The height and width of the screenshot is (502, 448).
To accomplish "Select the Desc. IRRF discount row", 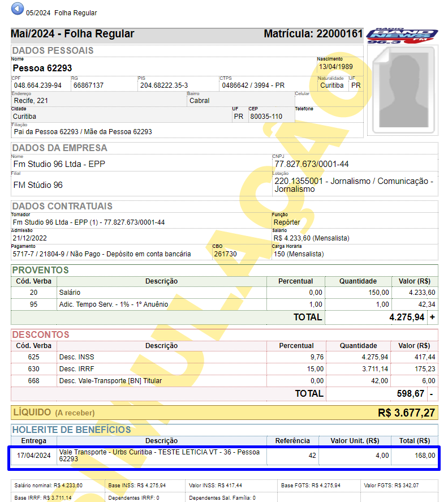I will pyautogui.click(x=225, y=369).
